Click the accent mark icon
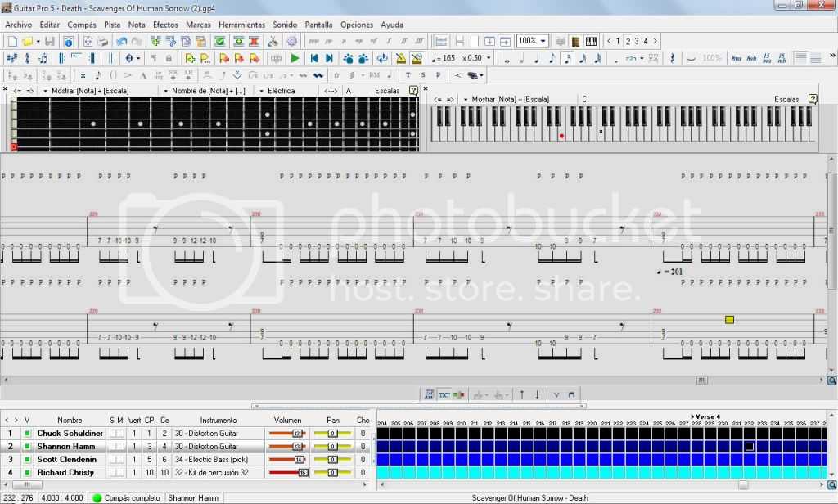The height and width of the screenshot is (504, 838). click(128, 75)
